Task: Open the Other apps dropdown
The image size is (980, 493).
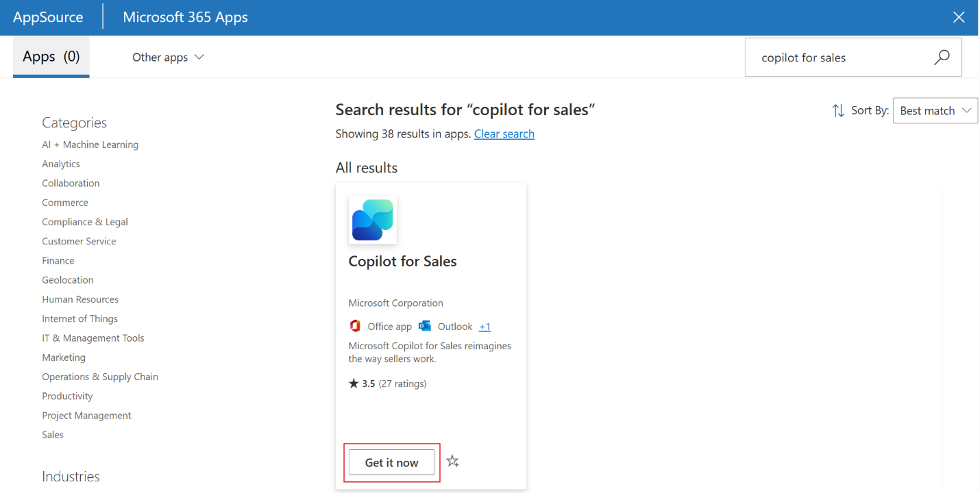Action: 168,57
